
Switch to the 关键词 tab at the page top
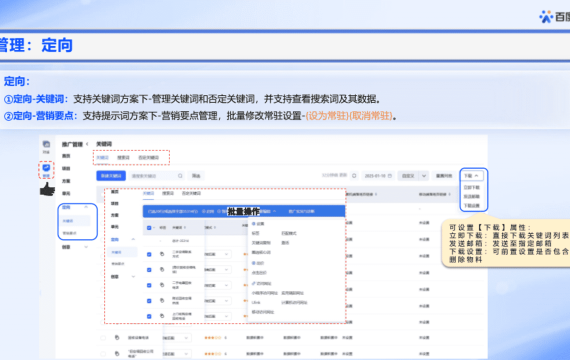coord(103,157)
